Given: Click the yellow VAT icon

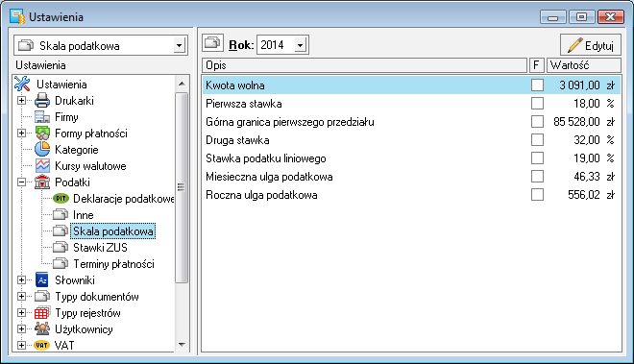Looking at the screenshot, I should [41, 346].
